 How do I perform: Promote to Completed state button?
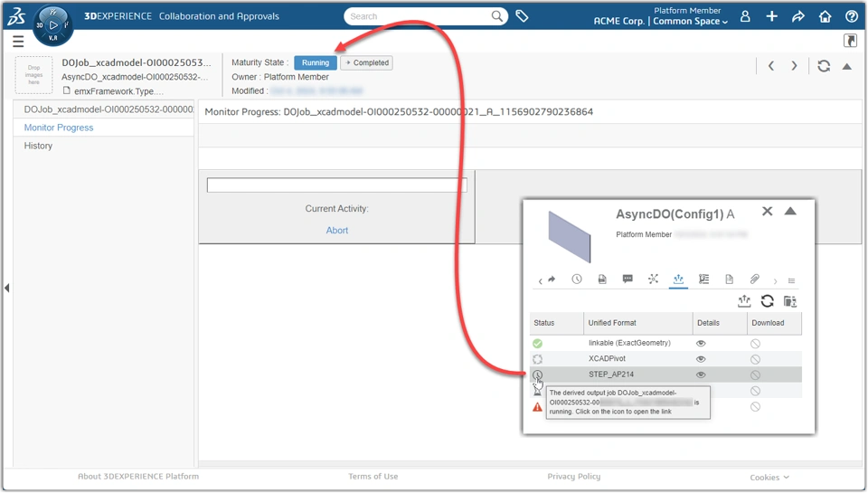click(366, 62)
